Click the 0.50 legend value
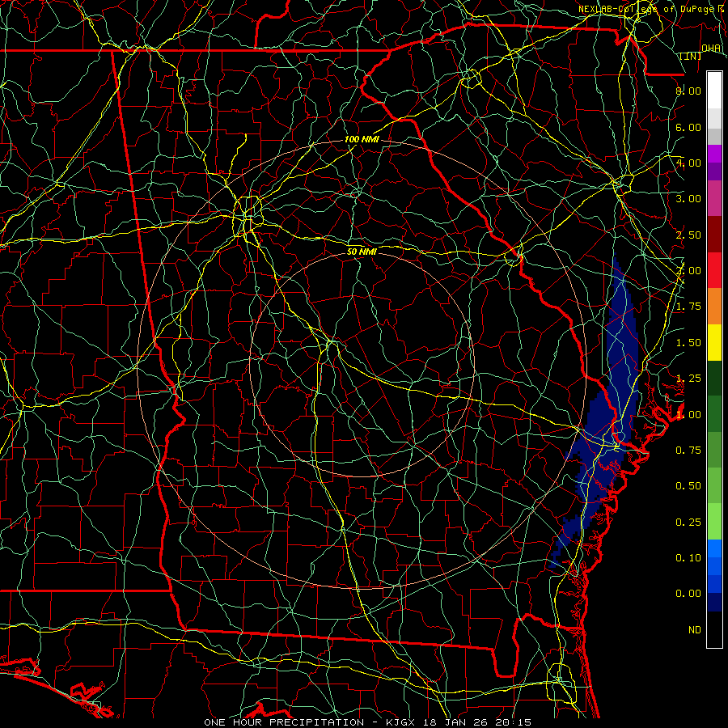The width and height of the screenshot is (728, 728). coord(688,486)
